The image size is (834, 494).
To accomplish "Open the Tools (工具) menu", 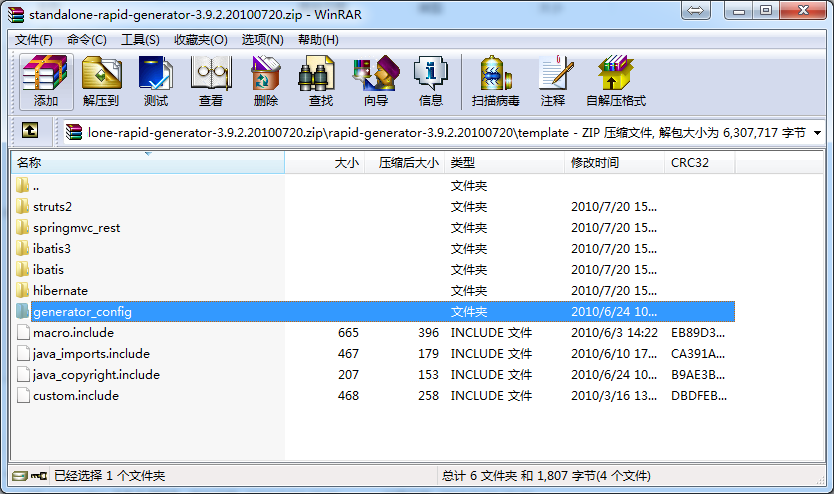I will 140,40.
